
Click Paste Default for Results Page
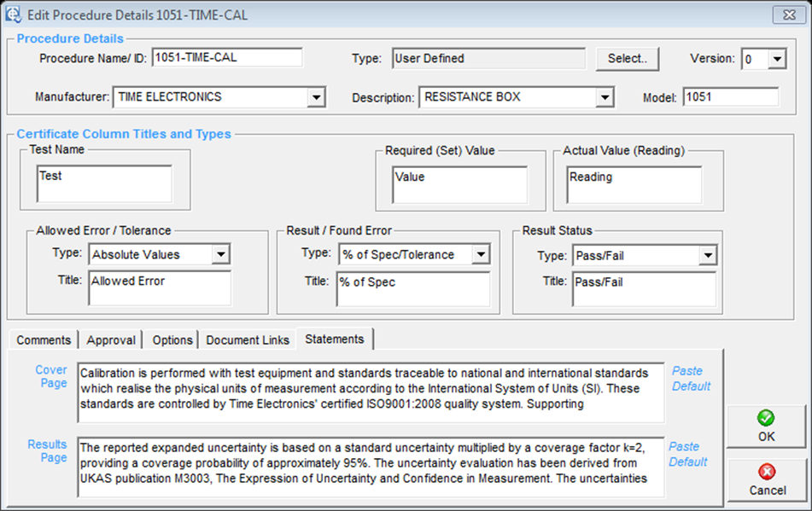[x=687, y=454]
